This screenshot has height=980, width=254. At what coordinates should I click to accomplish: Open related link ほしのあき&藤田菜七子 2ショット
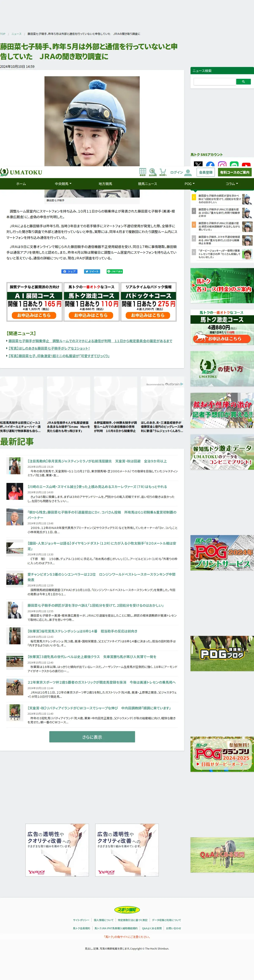tap(49, 349)
